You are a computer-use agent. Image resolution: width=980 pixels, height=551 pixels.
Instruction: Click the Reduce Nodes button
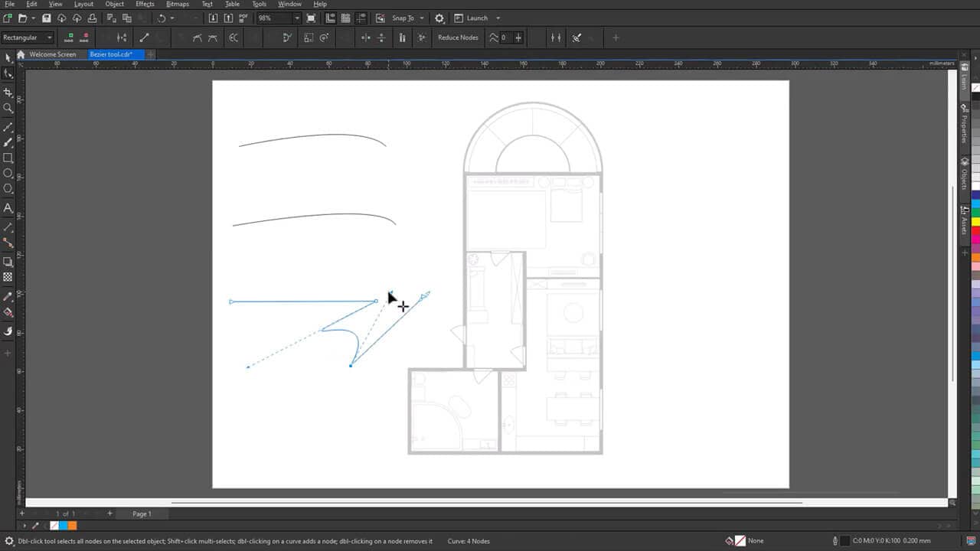coord(458,37)
